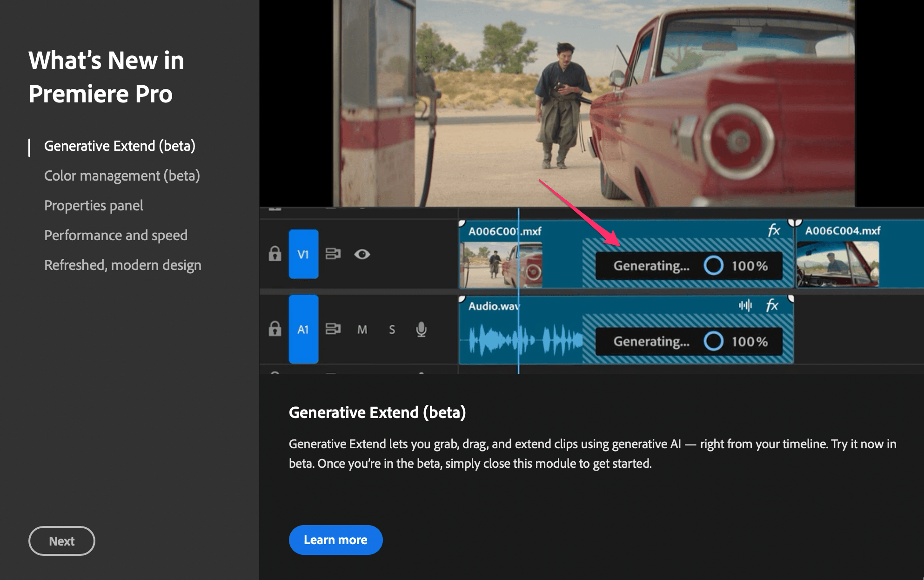Click the A1 voice-over record microphone
924x580 pixels.
tap(422, 329)
